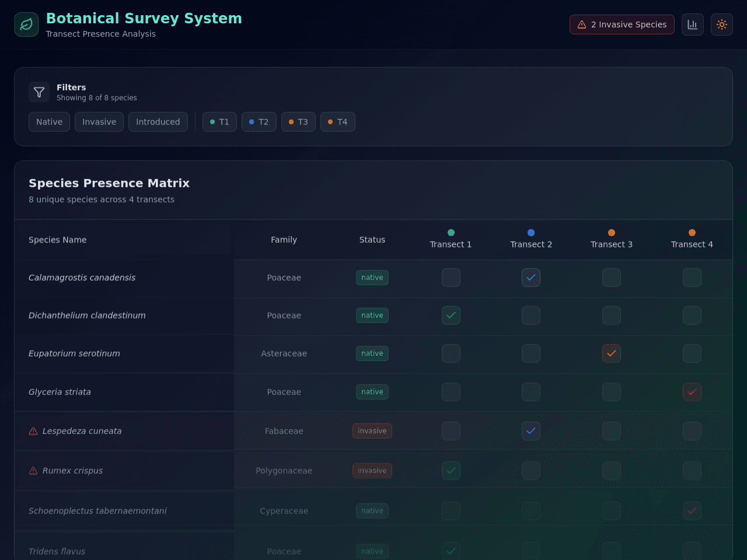
Task: Uncheck Transect 2 for Lespedeza cuneata
Action: 531,431
